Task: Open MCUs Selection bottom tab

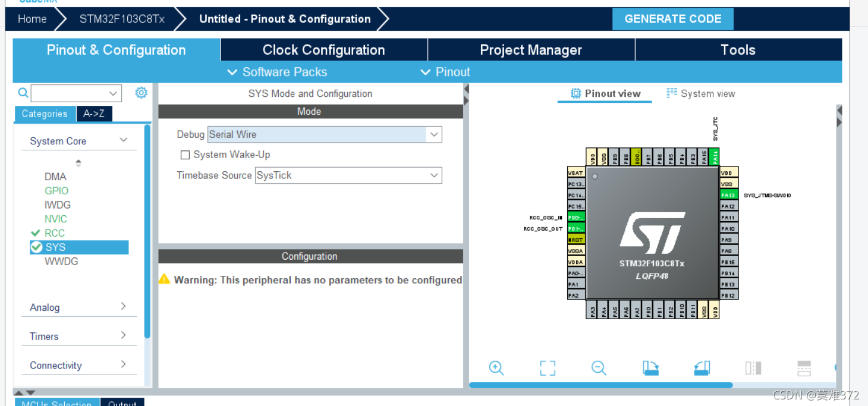Action: pyautogui.click(x=56, y=402)
